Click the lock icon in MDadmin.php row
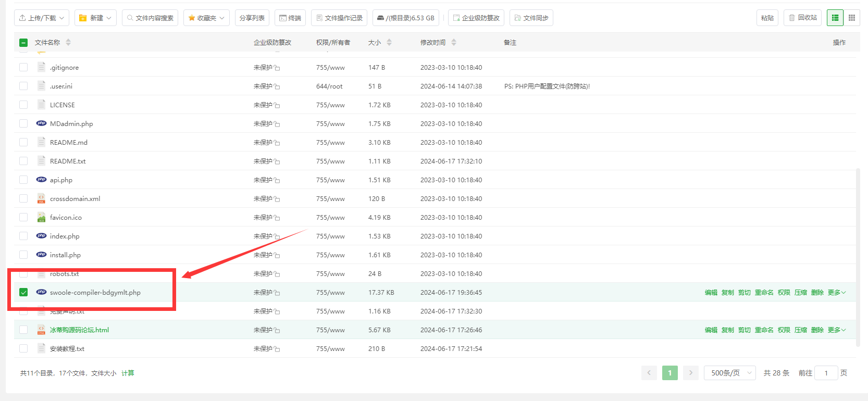The width and height of the screenshot is (868, 401). click(x=277, y=124)
